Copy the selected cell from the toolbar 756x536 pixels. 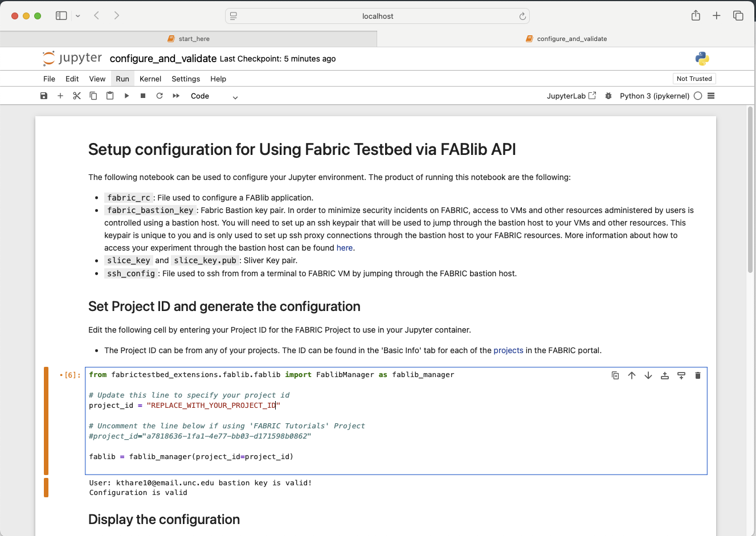point(93,96)
